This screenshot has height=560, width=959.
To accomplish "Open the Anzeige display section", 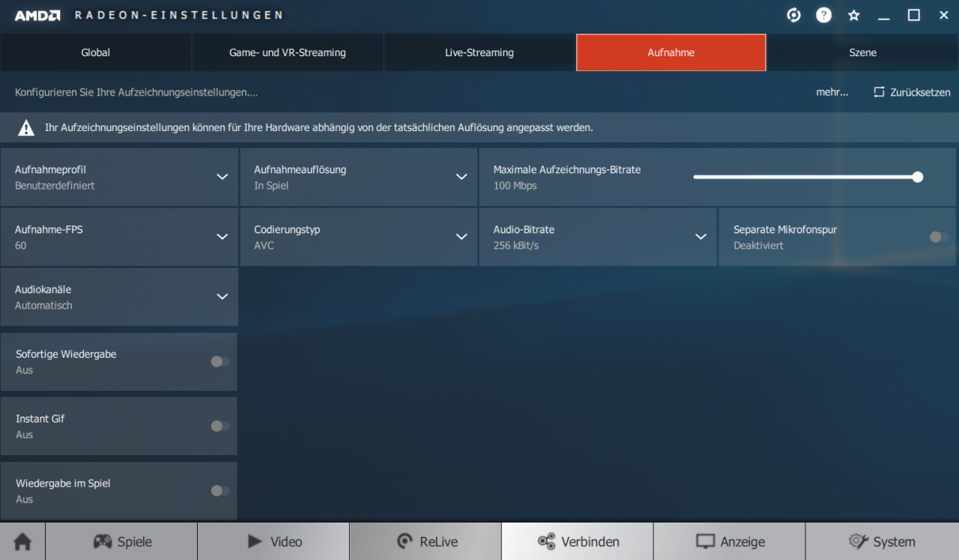I will [x=730, y=542].
